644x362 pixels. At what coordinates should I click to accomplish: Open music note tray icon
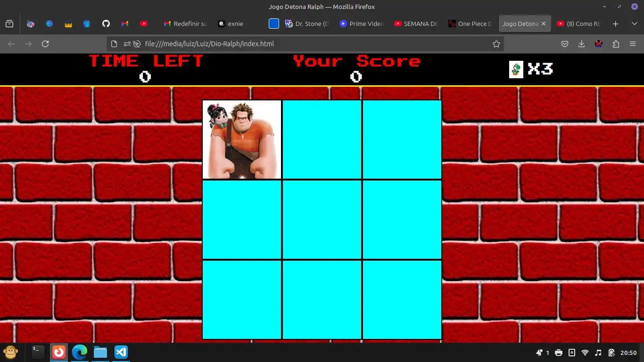(598, 353)
